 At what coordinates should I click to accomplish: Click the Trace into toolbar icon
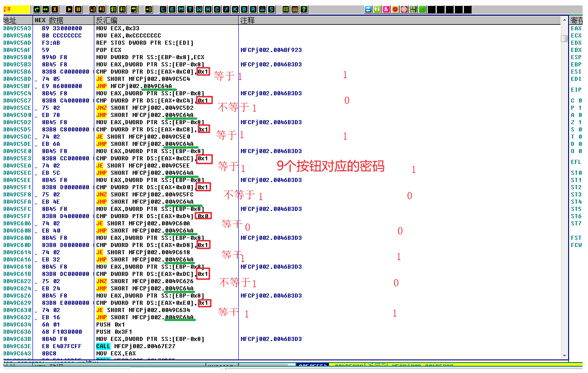click(114, 9)
